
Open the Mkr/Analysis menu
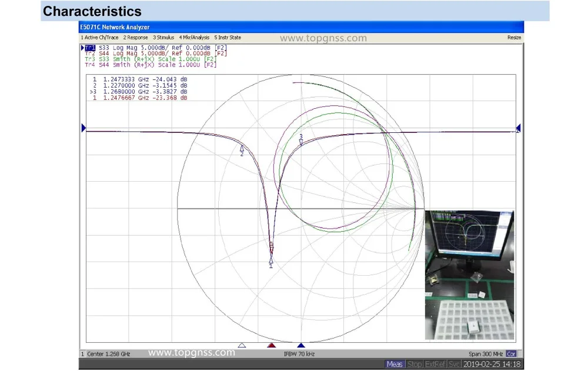[194, 38]
